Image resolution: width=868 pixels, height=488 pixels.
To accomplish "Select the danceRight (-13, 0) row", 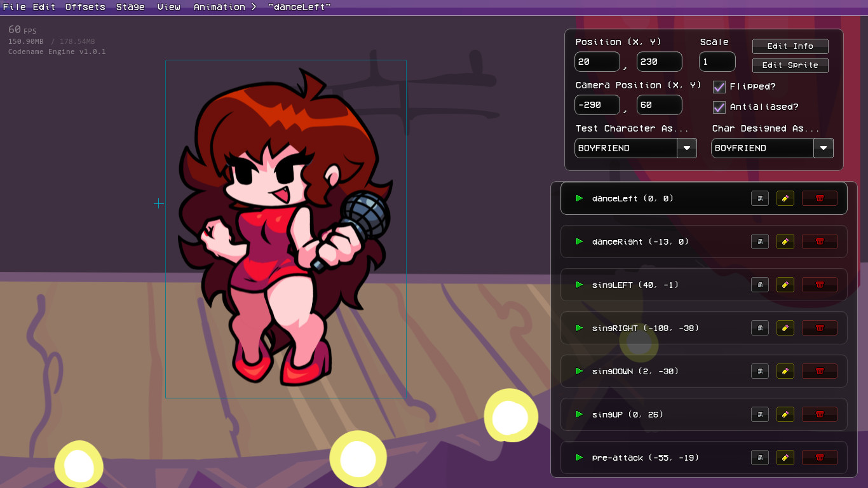I will pyautogui.click(x=704, y=241).
